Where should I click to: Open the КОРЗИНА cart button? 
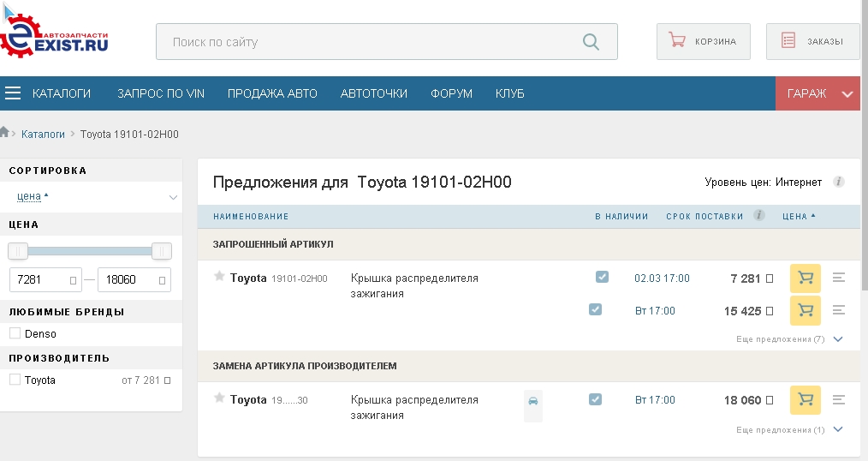click(703, 41)
